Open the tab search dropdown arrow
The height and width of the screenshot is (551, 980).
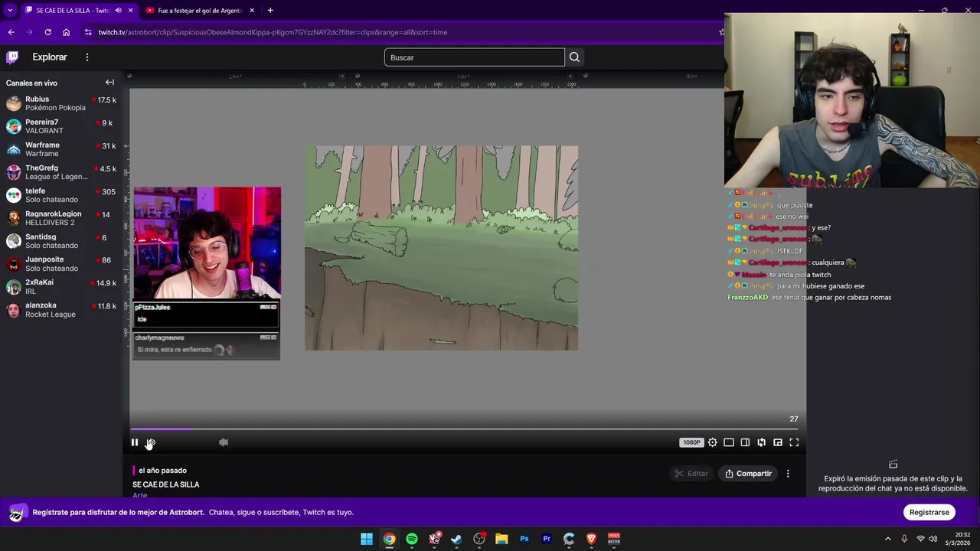10,11
